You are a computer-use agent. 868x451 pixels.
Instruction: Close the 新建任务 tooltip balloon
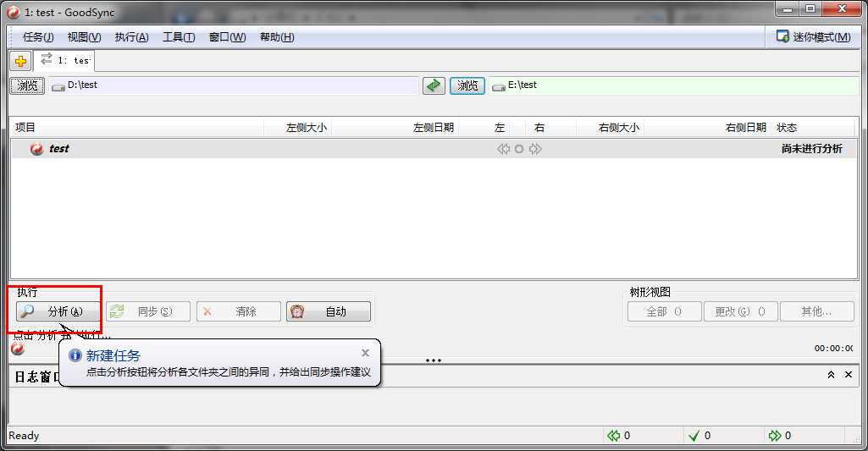[365, 353]
